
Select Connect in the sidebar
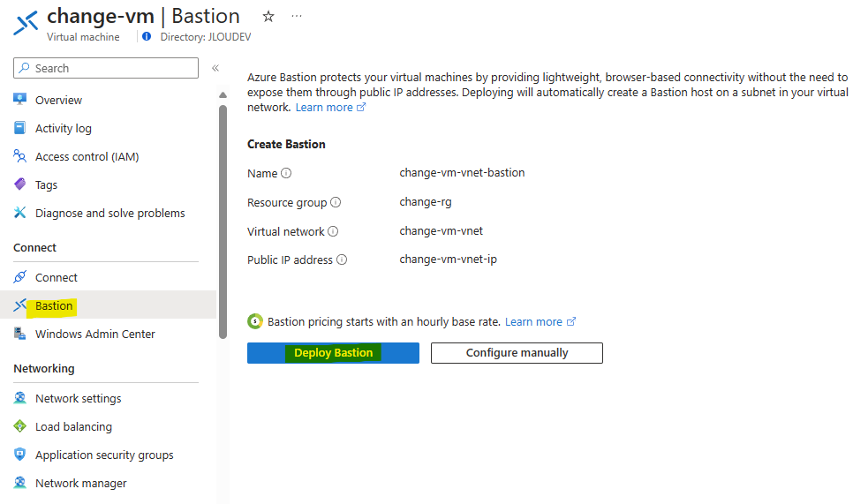(x=57, y=277)
